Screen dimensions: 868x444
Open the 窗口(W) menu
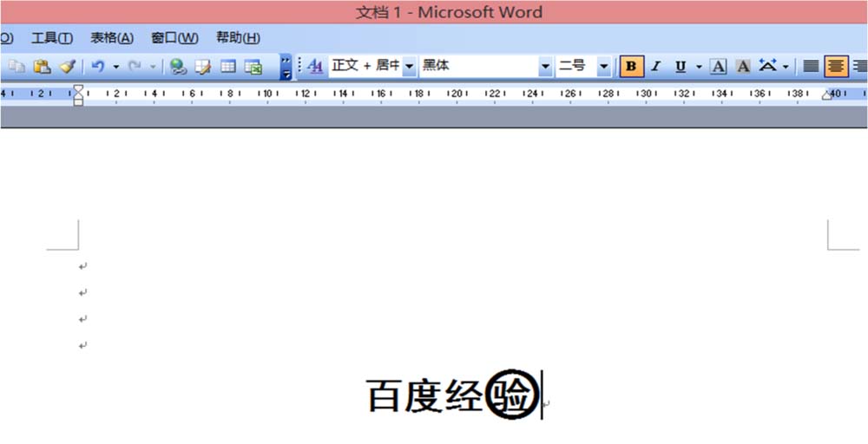coord(174,38)
